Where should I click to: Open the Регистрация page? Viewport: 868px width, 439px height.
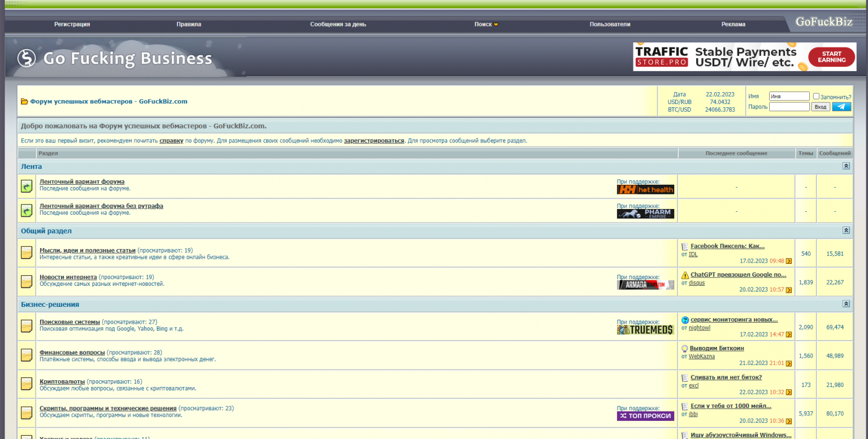point(72,24)
